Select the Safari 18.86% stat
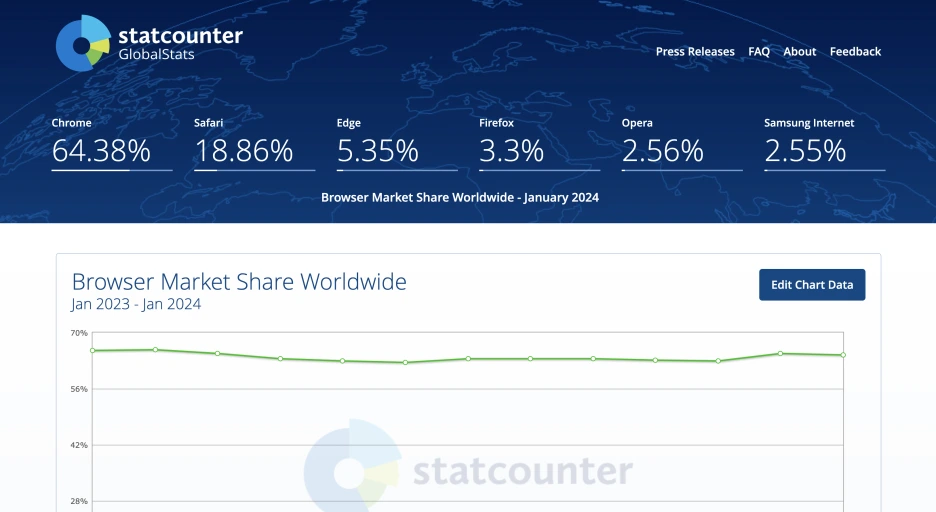The height and width of the screenshot is (512, 936). 254,143
